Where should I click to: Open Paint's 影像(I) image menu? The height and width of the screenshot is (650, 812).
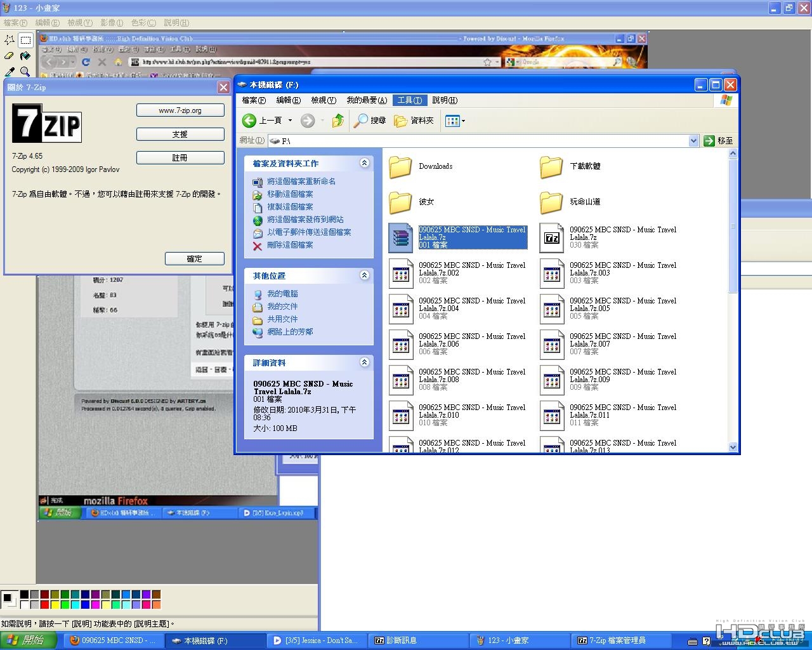[112, 23]
